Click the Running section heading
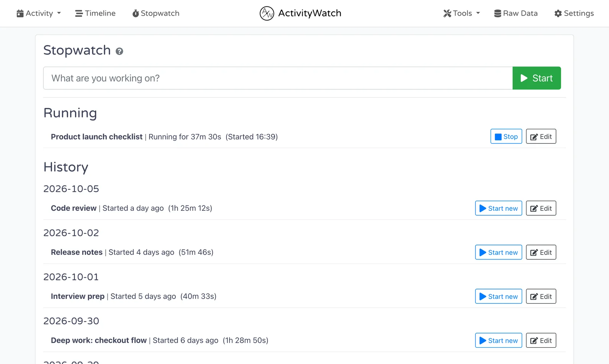Image resolution: width=609 pixels, height=364 pixels. [70, 113]
